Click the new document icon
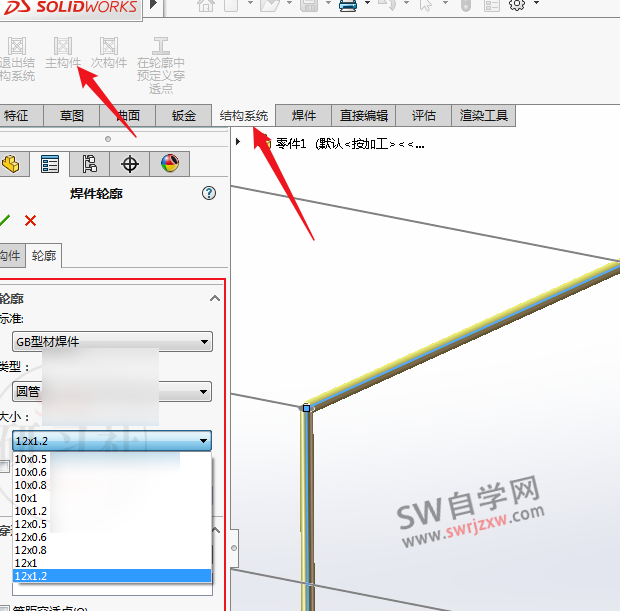 [x=231, y=5]
